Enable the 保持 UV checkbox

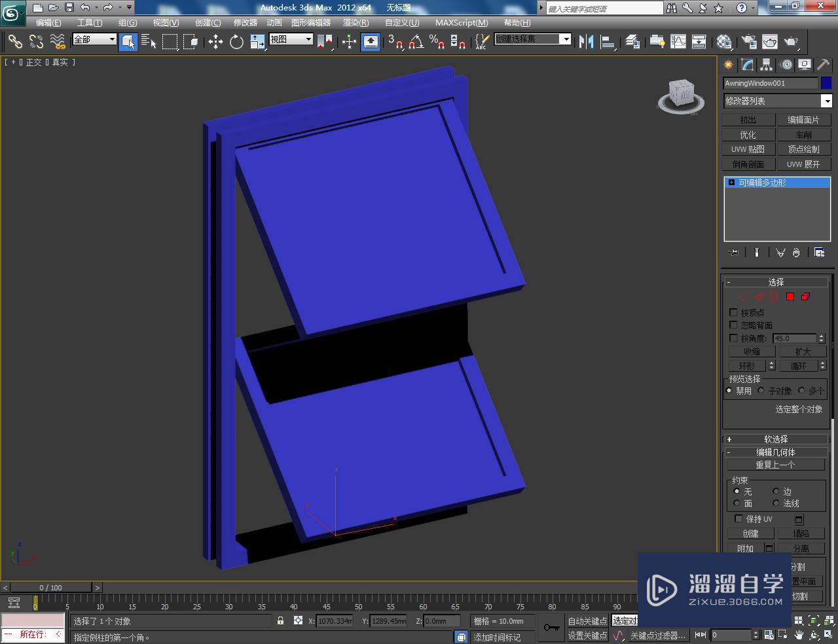pos(738,519)
